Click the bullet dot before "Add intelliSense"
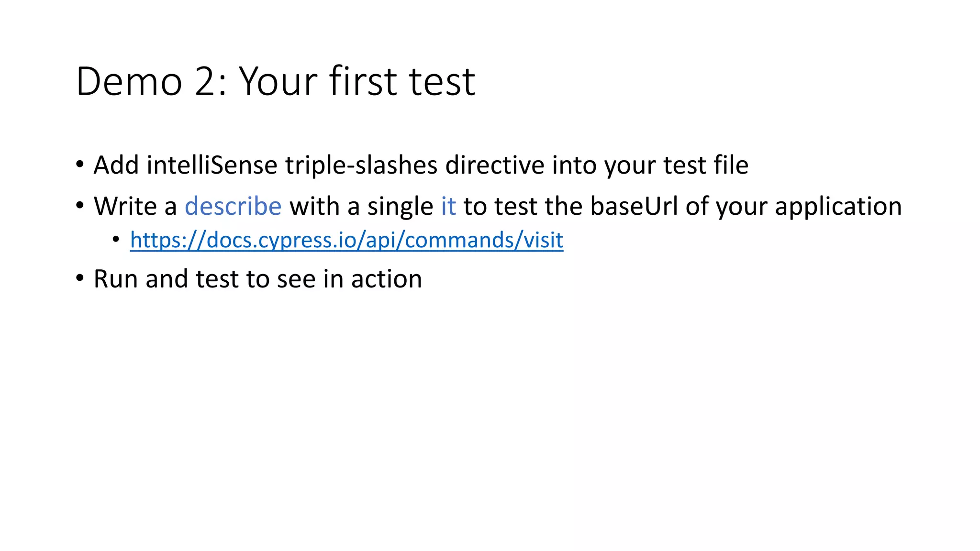 (80, 165)
